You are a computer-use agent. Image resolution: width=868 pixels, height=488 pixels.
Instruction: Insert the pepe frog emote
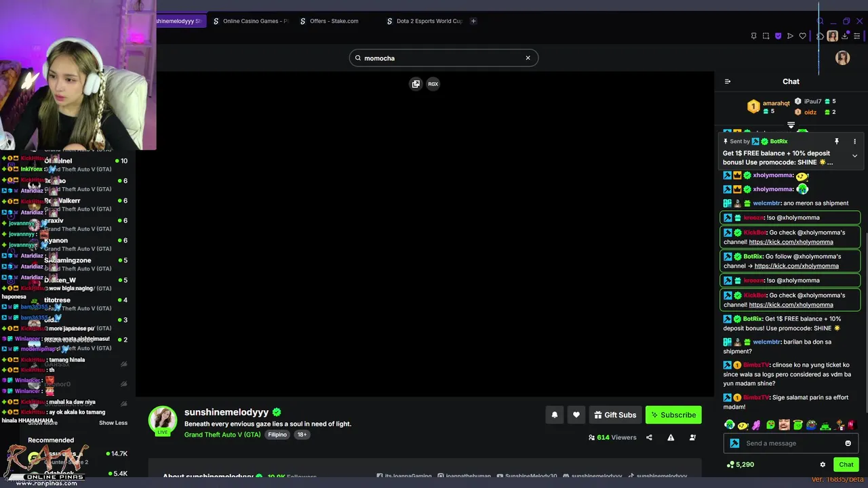(811, 425)
